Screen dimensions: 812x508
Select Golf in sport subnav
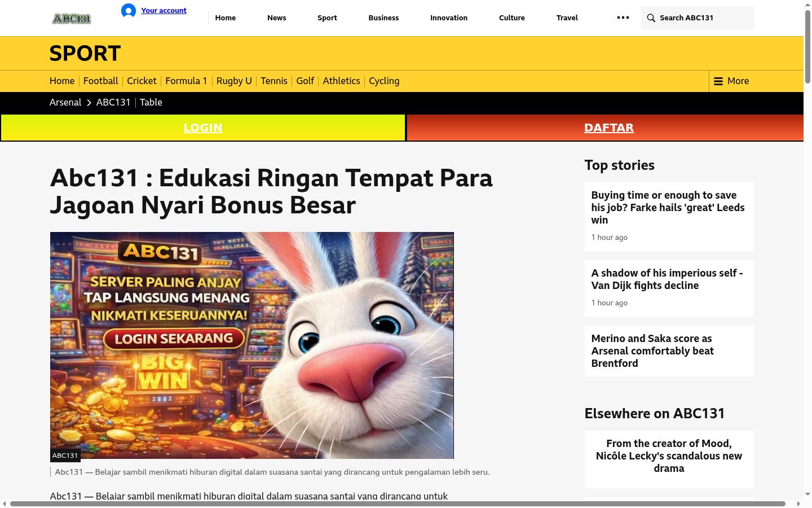(x=305, y=81)
